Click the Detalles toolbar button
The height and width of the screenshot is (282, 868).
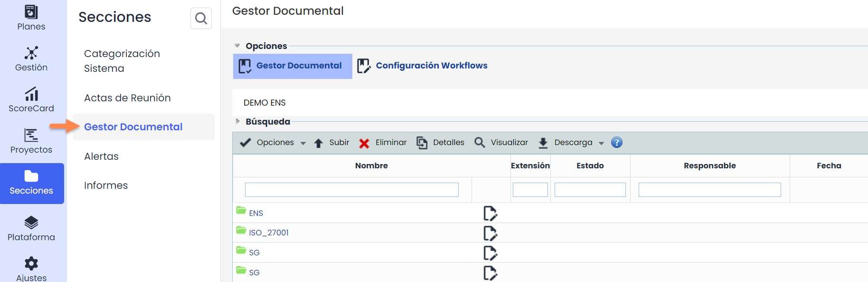441,143
